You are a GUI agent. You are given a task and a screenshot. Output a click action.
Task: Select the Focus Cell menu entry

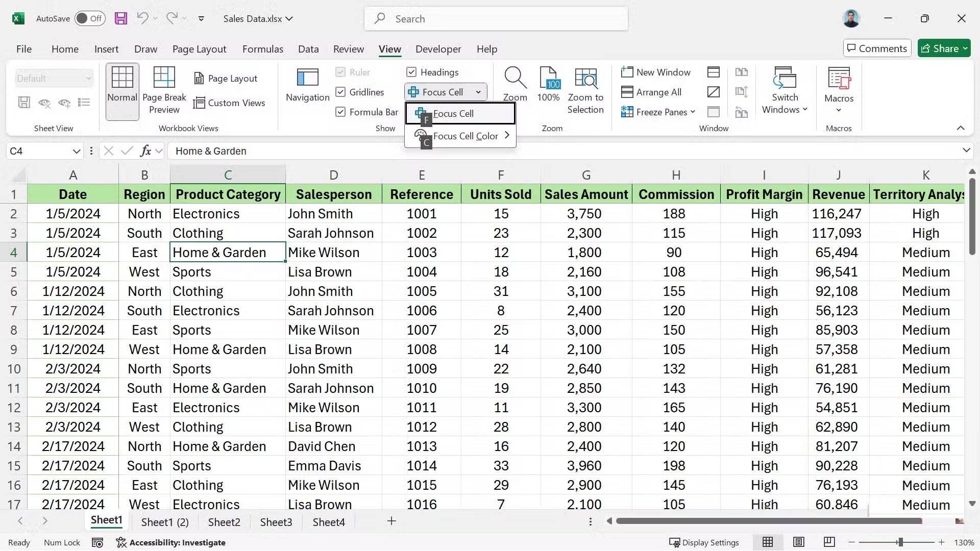(453, 113)
